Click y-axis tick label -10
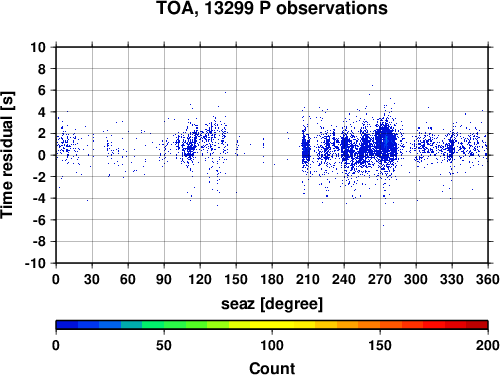 click(35, 263)
